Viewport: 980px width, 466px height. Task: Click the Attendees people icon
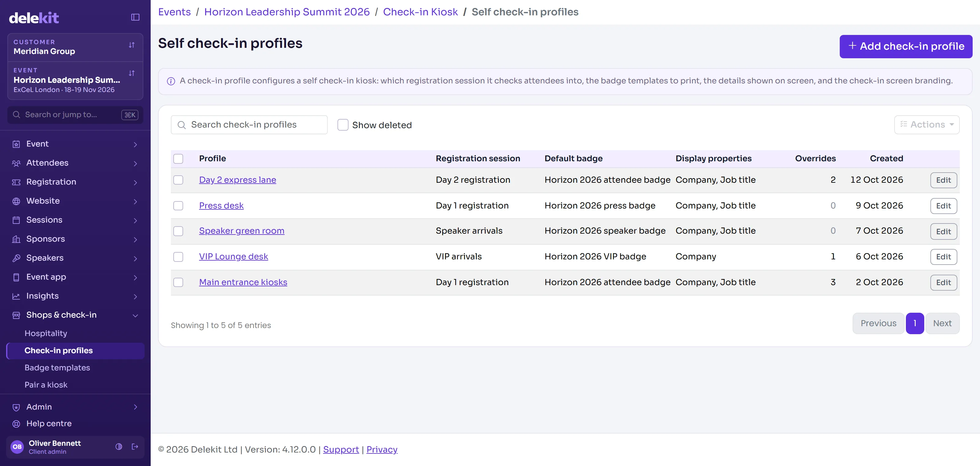coord(16,163)
